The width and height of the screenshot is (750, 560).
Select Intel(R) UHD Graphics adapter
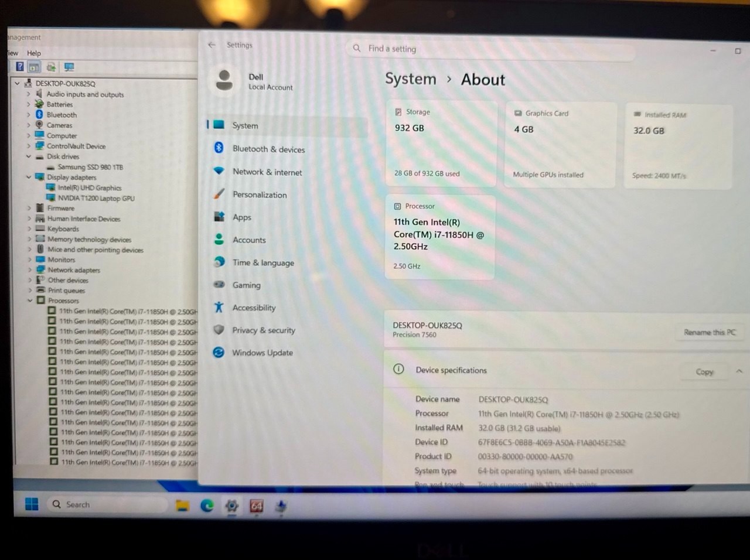[90, 188]
